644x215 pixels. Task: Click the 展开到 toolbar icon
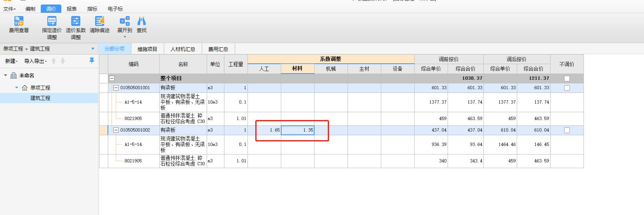125,21
